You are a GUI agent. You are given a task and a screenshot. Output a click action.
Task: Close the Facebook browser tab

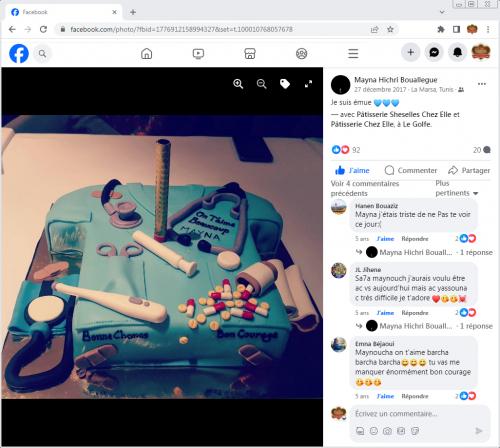tap(114, 12)
